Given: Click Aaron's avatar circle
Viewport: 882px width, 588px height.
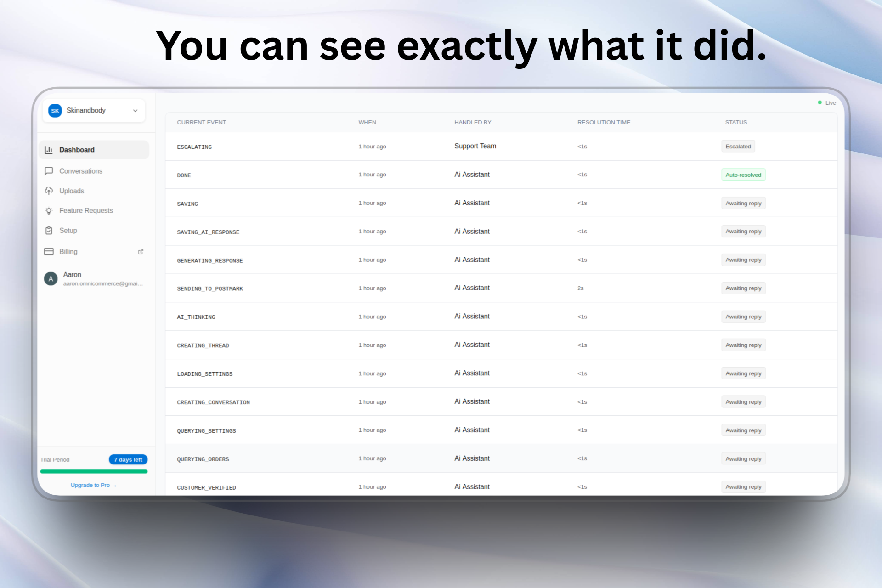Looking at the screenshot, I should tap(51, 278).
